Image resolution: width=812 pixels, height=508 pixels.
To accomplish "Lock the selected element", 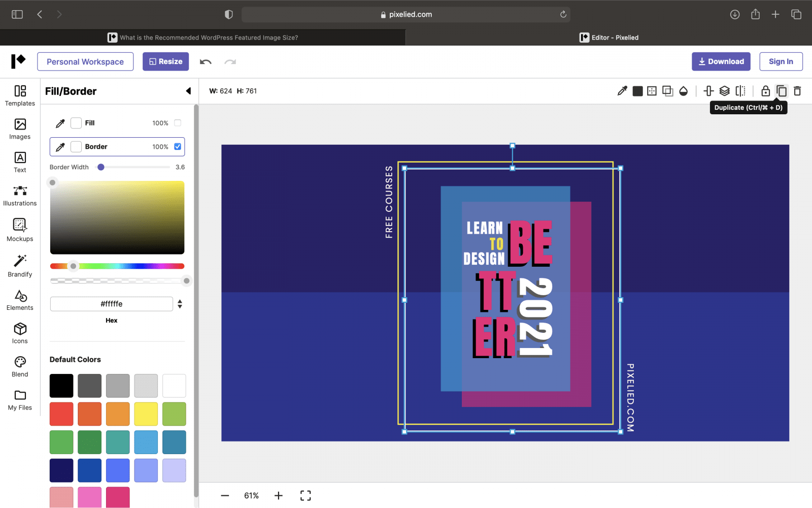I will pyautogui.click(x=765, y=91).
